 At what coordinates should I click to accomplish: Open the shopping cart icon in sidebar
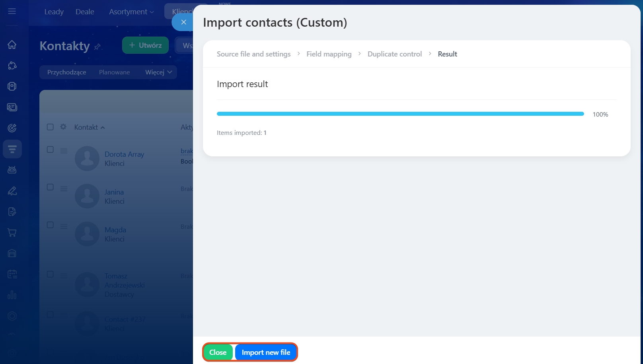[x=12, y=233]
